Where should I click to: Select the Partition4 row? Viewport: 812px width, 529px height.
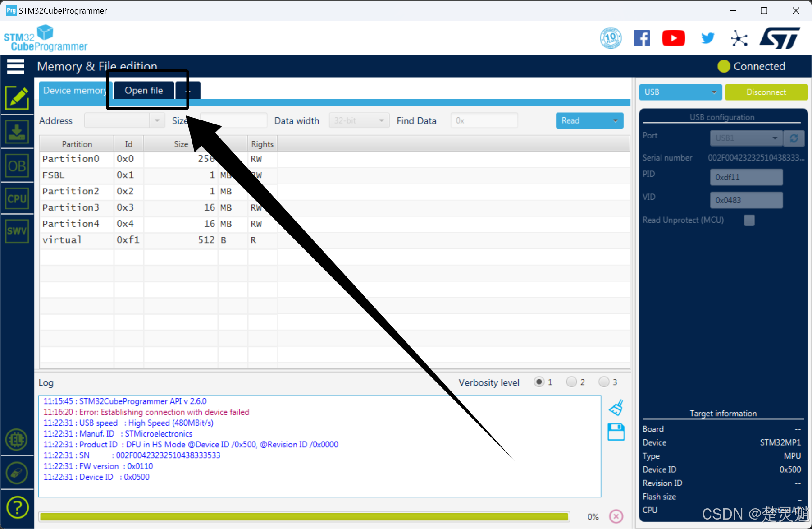(334, 224)
